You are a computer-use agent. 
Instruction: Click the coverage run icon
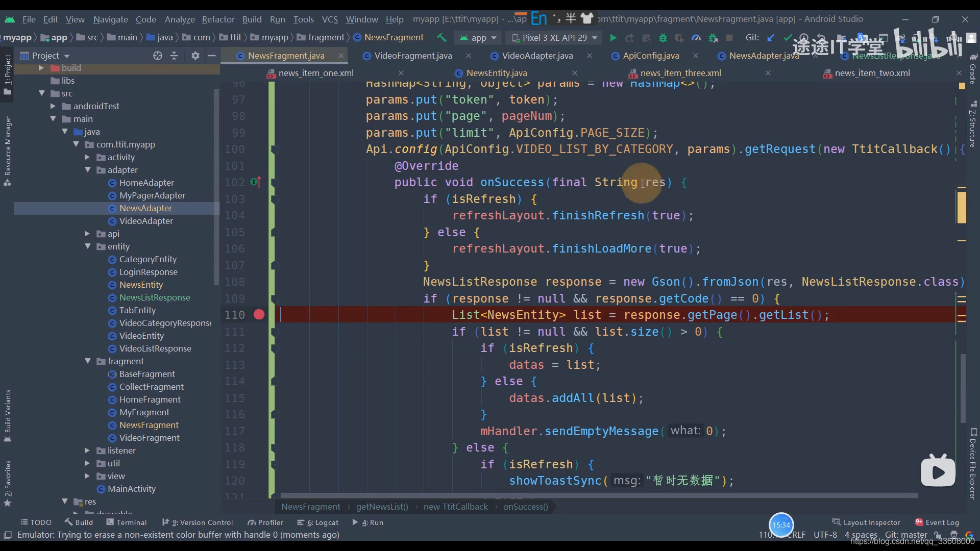point(679,38)
